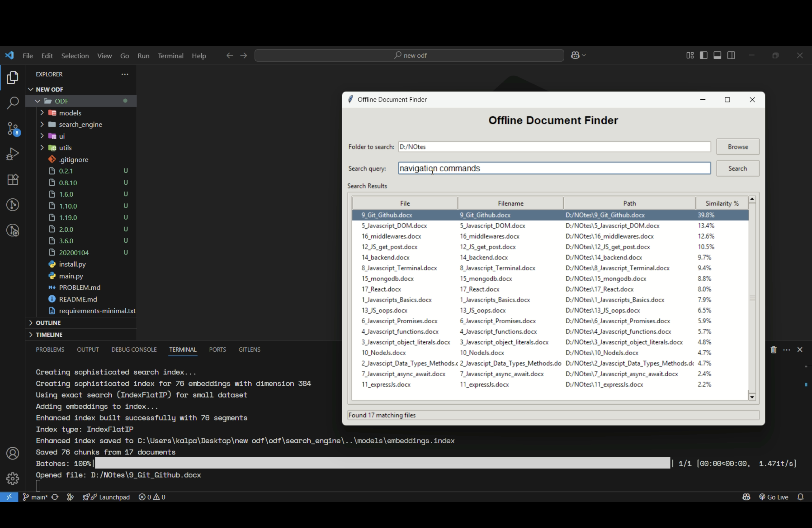Click the main* branch in status bar
The image size is (812, 528).
point(35,497)
